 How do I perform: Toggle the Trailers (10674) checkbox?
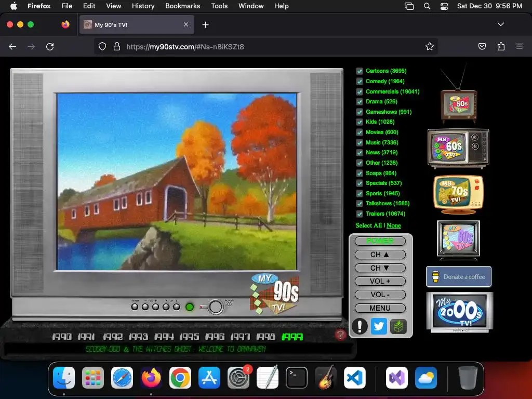pos(360,214)
